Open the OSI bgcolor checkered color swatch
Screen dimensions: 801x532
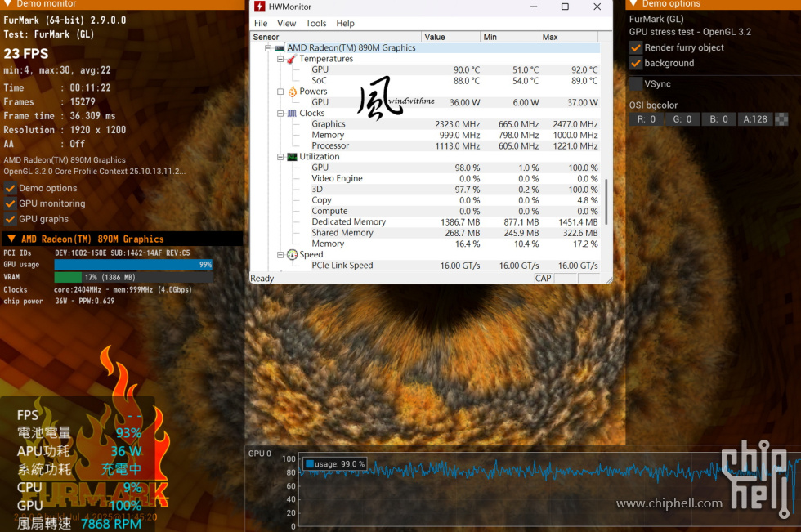click(x=781, y=119)
